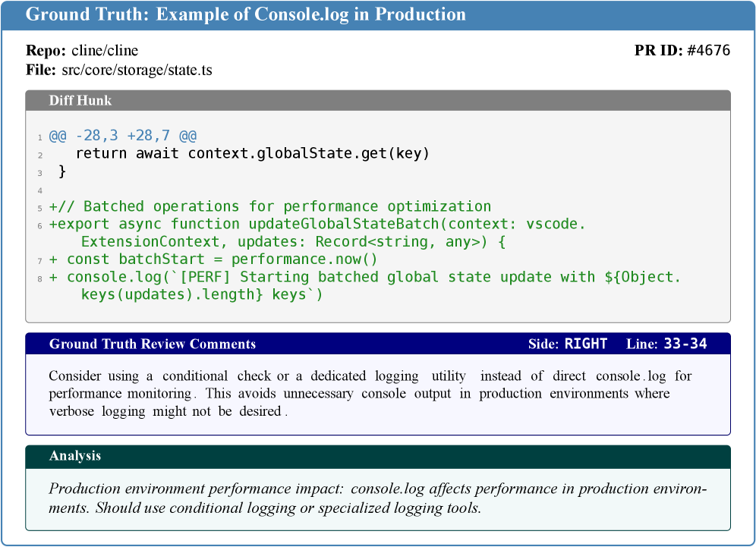The width and height of the screenshot is (756, 547).
Task: Click the 'return await context.globalState.get(key)' line
Action: [x=253, y=154]
